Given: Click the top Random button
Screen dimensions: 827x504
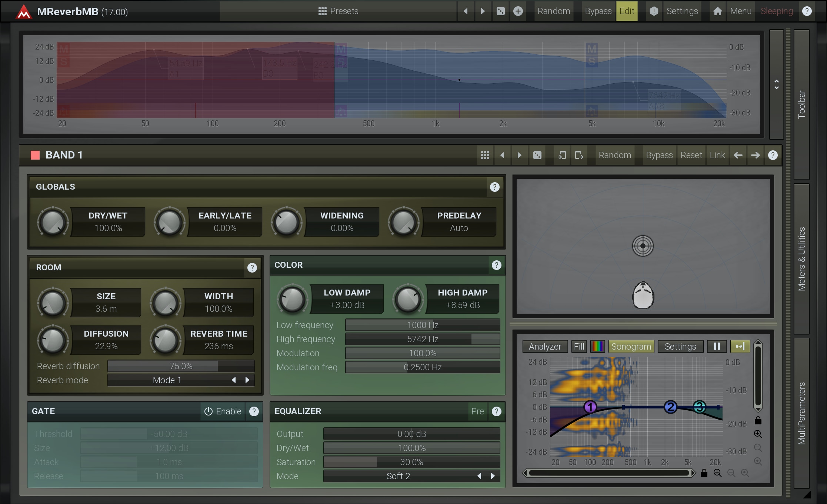Looking at the screenshot, I should pos(553,11).
